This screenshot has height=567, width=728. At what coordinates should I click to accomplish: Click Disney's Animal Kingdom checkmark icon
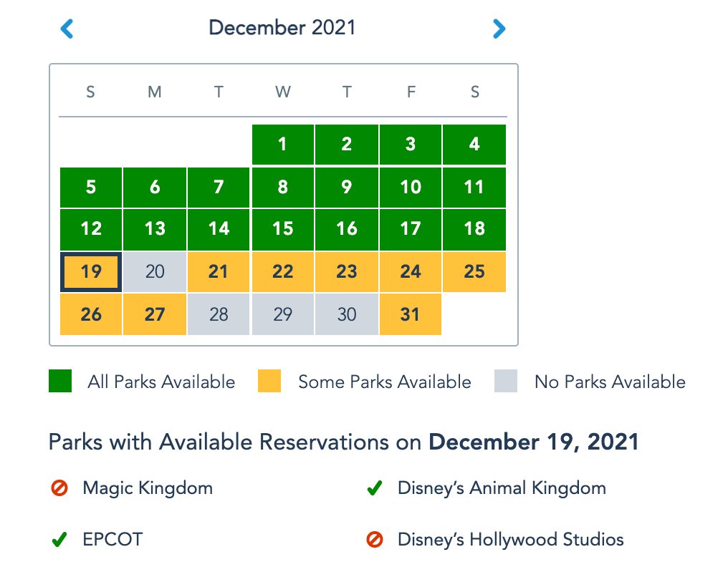point(373,489)
